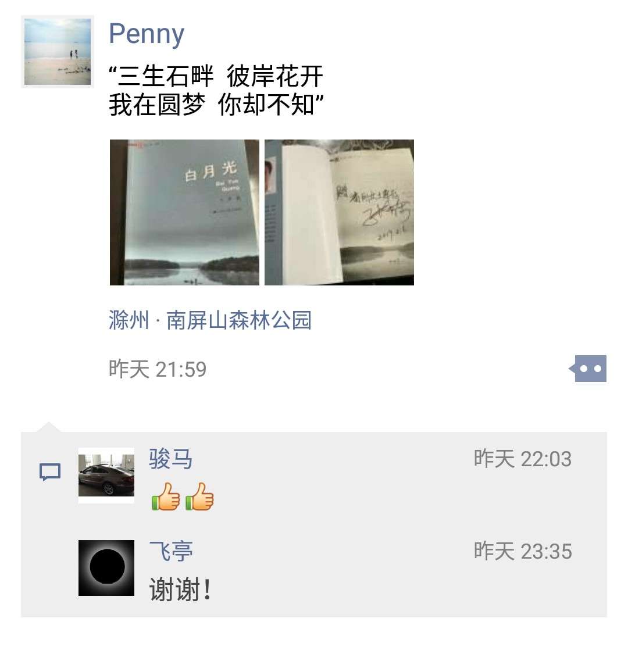
Task: Tap the post timestamp 昨天 21:59
Action: pos(158,369)
